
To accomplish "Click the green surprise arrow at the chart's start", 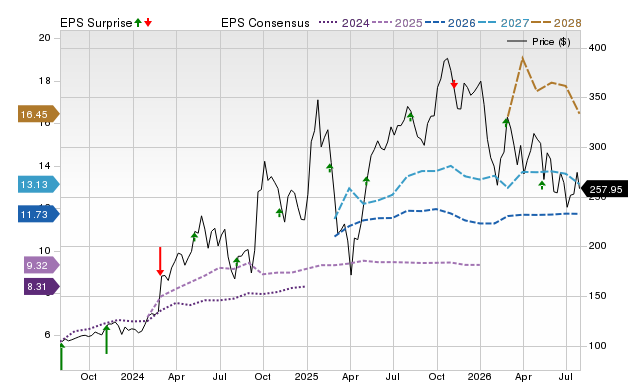I will tap(62, 356).
